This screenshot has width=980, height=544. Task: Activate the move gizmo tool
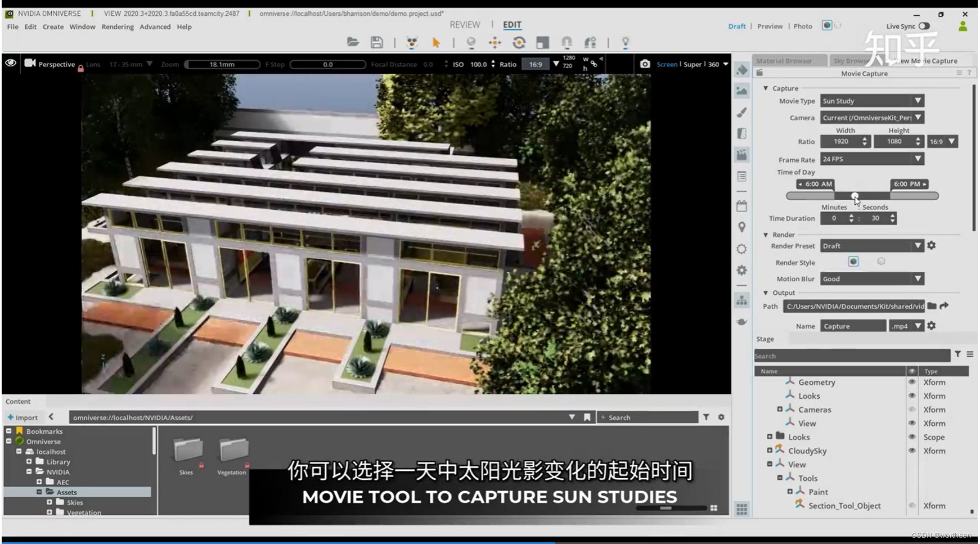(495, 42)
